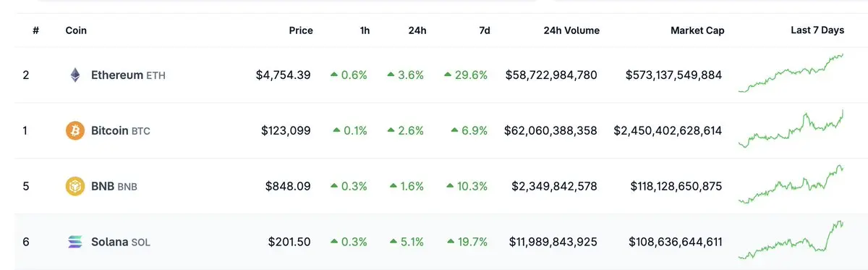Open the Solana SOL coin link
Image resolution: width=868 pixels, height=270 pixels.
(121, 242)
